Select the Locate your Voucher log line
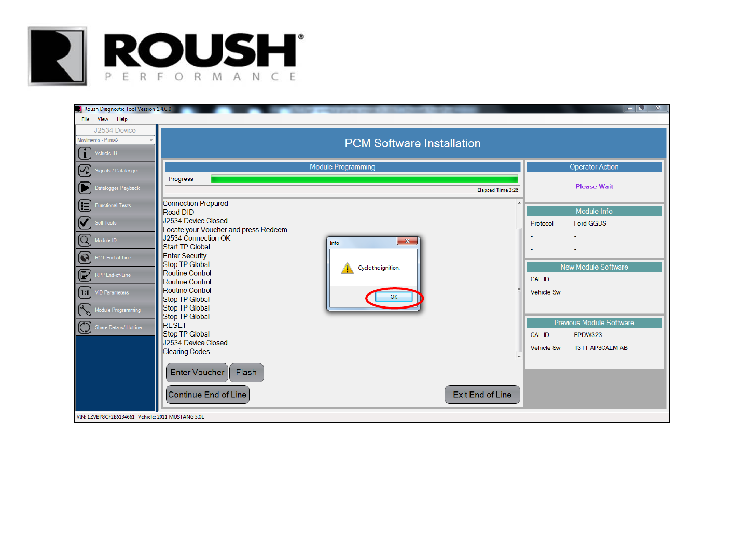Viewport: 747px width, 560px height. [x=225, y=230]
